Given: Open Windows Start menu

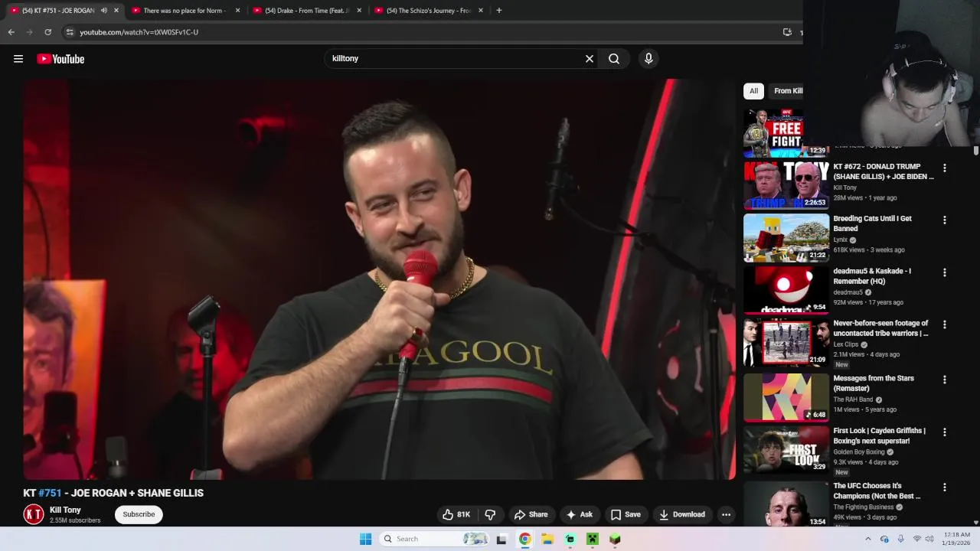Looking at the screenshot, I should (365, 539).
